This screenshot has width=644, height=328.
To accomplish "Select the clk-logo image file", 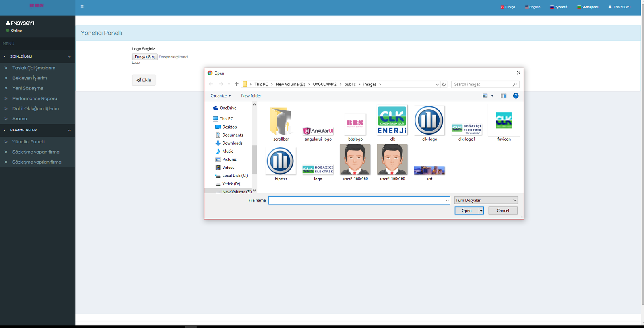I will coord(429,124).
